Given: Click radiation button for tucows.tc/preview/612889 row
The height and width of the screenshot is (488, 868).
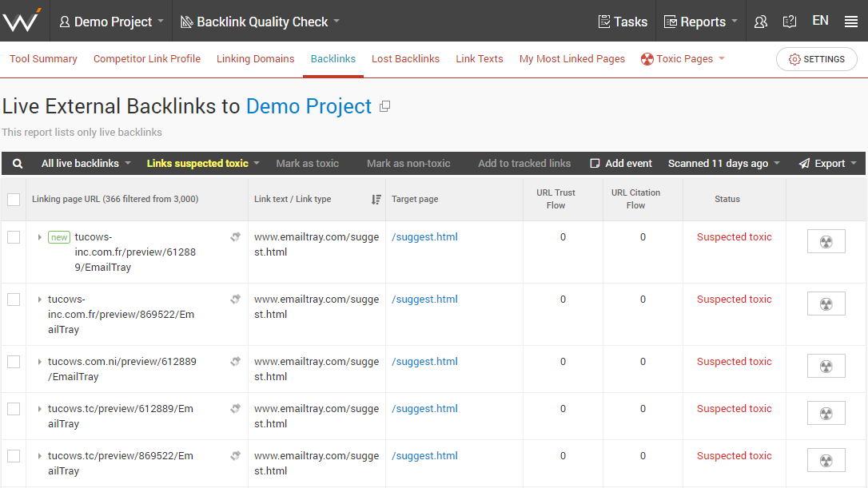Looking at the screenshot, I should [826, 413].
